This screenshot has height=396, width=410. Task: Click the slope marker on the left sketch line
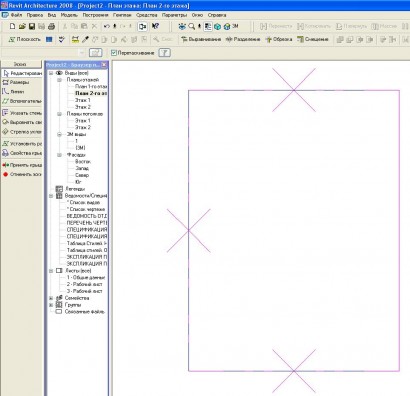(x=189, y=230)
